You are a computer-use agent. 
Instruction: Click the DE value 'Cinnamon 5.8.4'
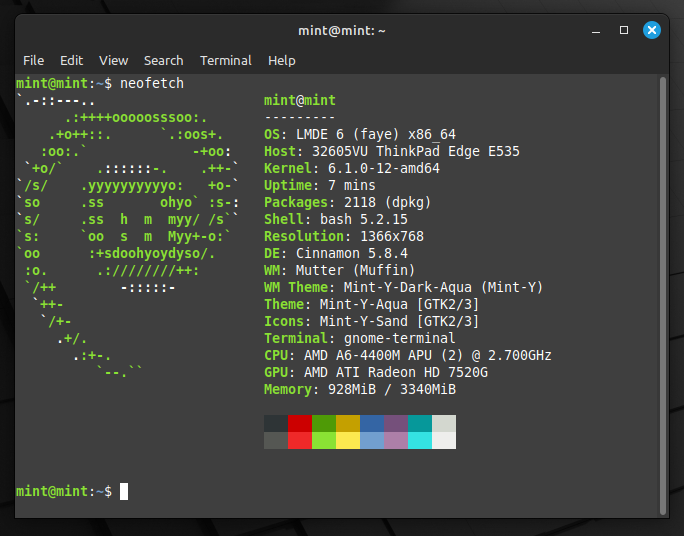pyautogui.click(x=352, y=253)
